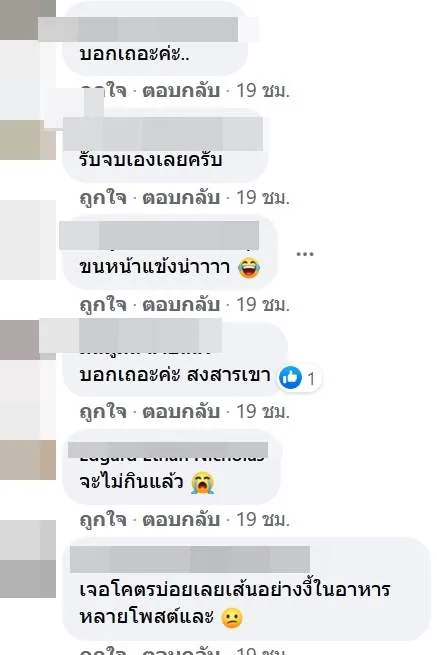Like the จะไม่กินแล้ว comment
The height and width of the screenshot is (655, 437).
[x=103, y=520]
